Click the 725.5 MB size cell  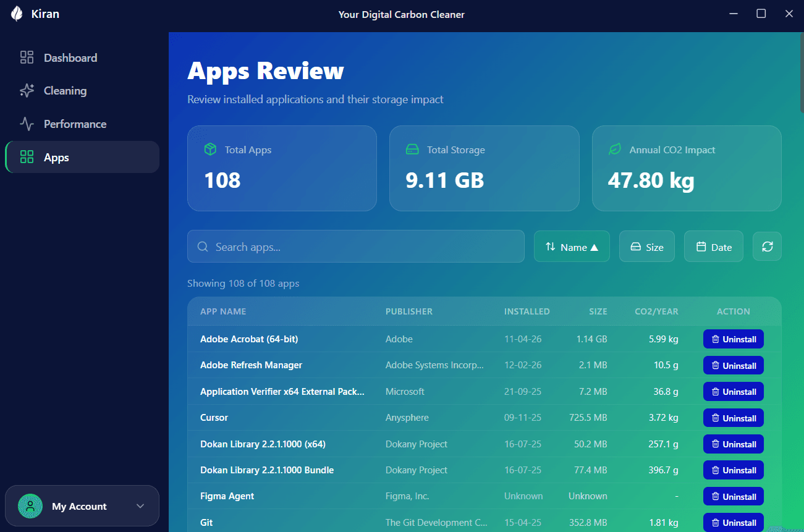coord(588,418)
